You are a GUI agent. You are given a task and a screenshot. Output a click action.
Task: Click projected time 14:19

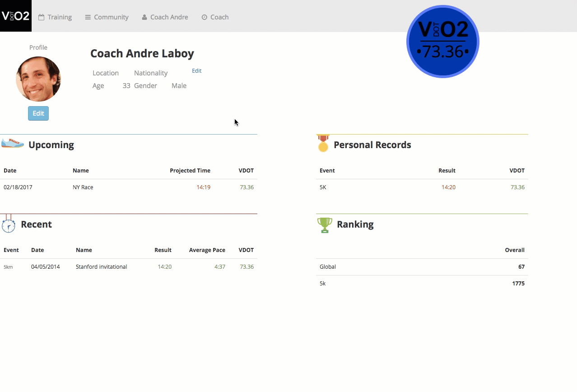(x=203, y=187)
